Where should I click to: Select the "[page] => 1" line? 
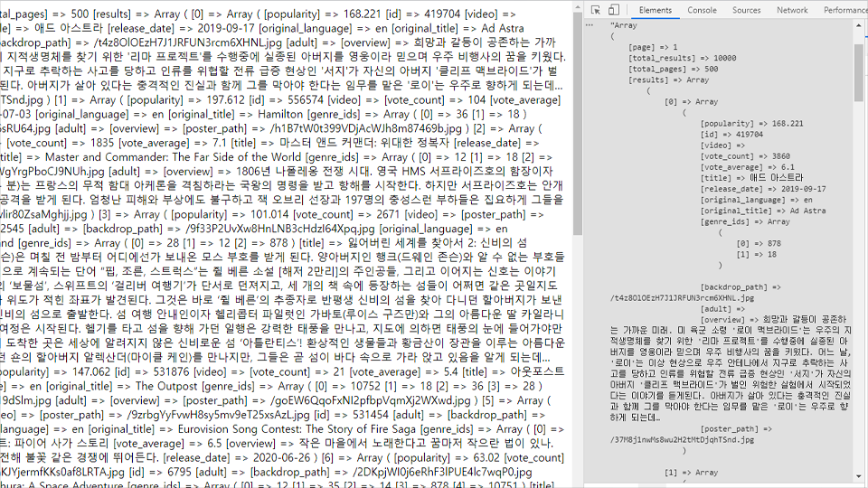click(x=653, y=48)
